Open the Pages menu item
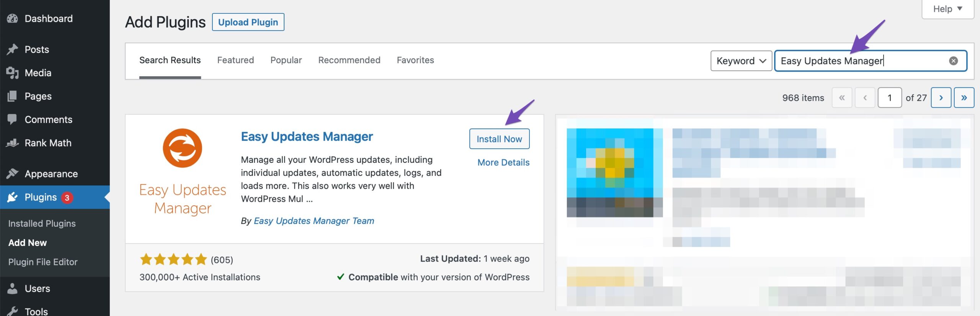This screenshot has height=316, width=980. (55, 96)
